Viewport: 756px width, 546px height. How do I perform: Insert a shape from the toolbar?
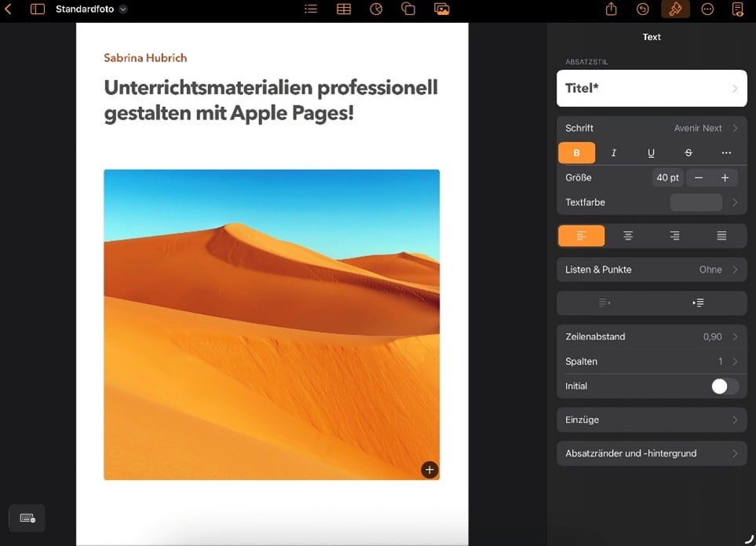coord(407,9)
